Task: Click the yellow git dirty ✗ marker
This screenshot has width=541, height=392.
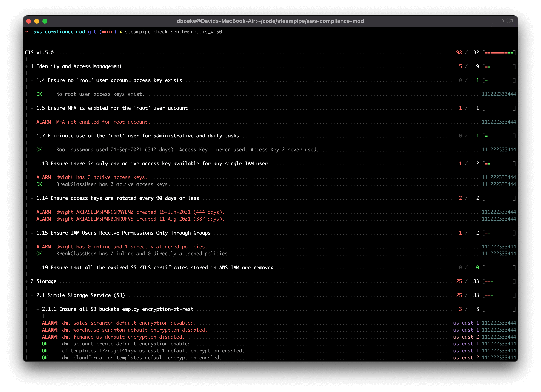Action: 121,32
